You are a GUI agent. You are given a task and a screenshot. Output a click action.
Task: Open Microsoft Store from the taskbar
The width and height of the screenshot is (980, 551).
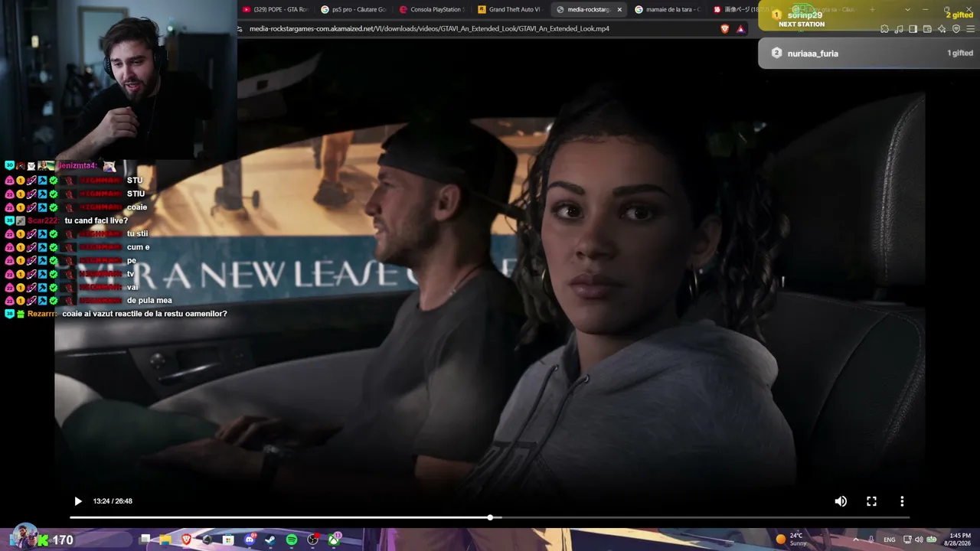click(228, 540)
